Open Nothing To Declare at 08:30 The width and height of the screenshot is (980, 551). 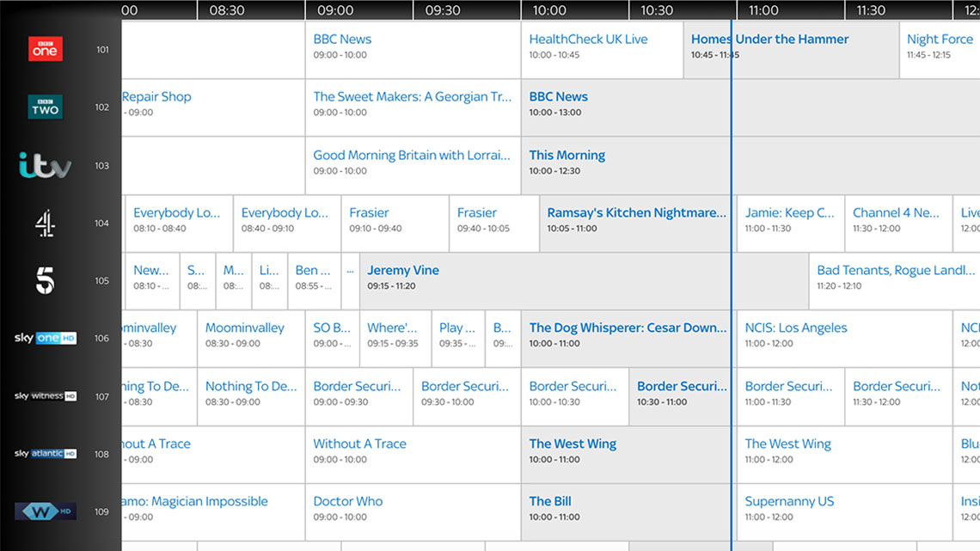click(x=251, y=396)
